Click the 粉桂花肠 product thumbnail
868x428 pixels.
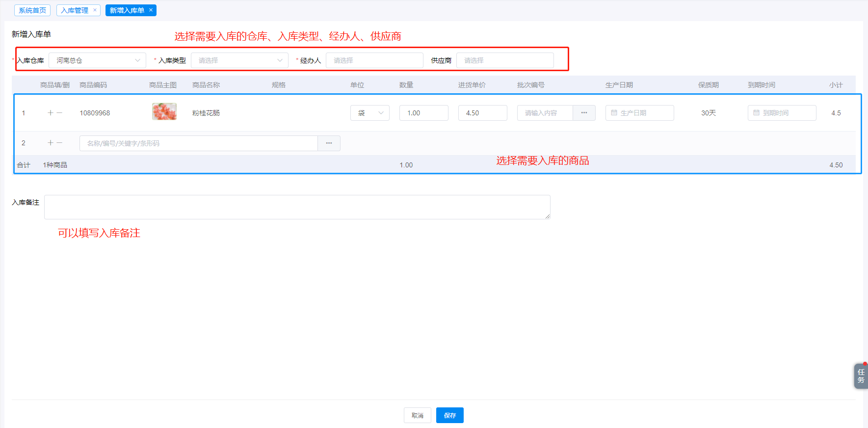pos(164,112)
